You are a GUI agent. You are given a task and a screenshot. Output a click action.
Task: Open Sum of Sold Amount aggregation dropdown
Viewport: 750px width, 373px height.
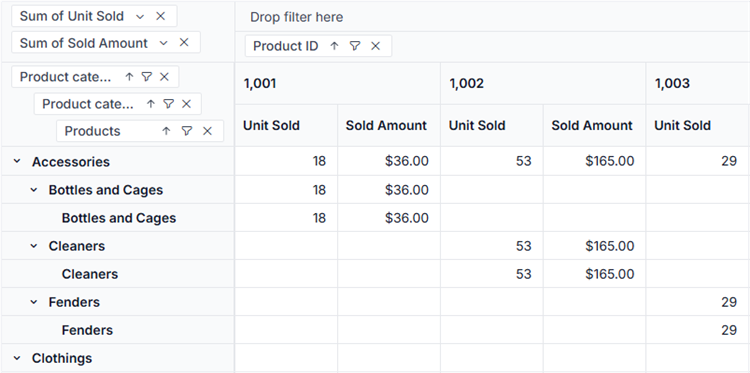pos(163,43)
